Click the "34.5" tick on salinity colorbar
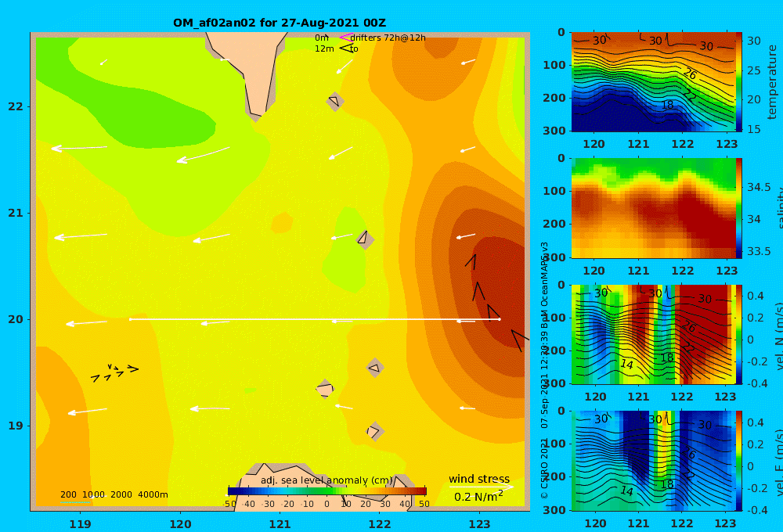The width and height of the screenshot is (783, 532). pyautogui.click(x=759, y=187)
